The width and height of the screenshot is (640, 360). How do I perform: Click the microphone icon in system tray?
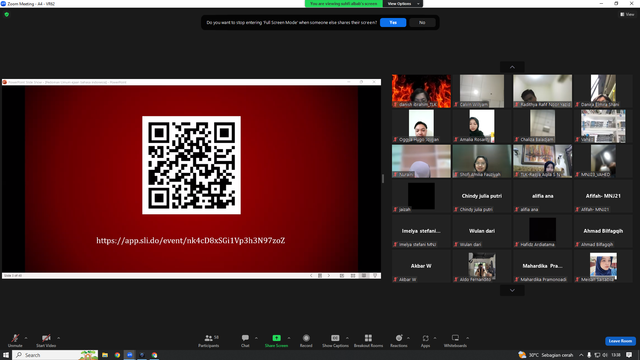pyautogui.click(x=589, y=355)
